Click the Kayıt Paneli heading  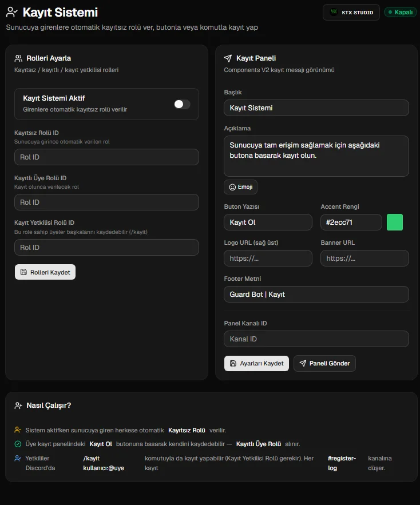256,58
